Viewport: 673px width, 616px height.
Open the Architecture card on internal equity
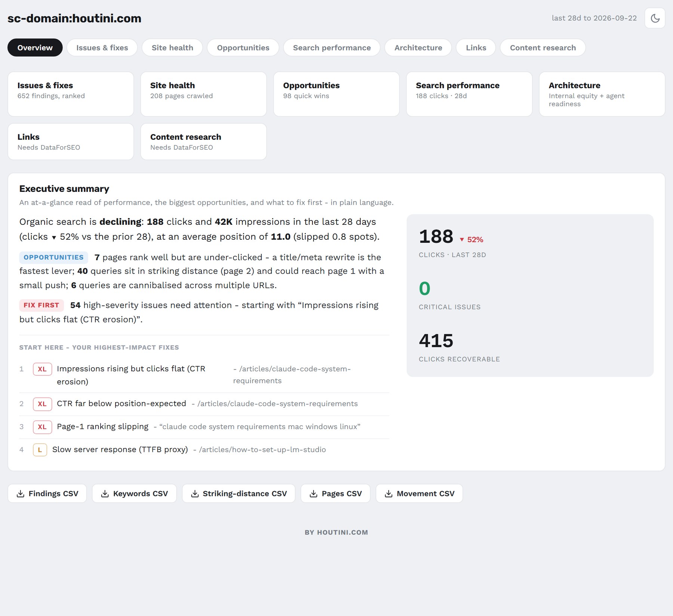point(602,94)
